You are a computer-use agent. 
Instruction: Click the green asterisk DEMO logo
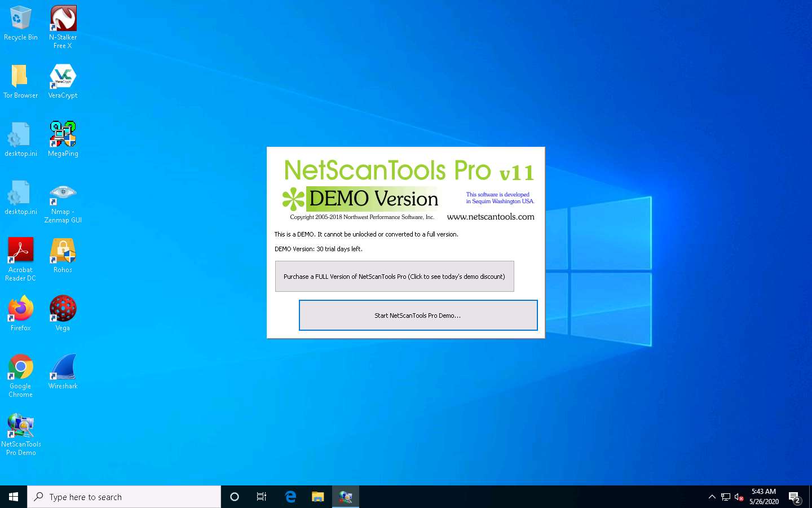coord(293,199)
